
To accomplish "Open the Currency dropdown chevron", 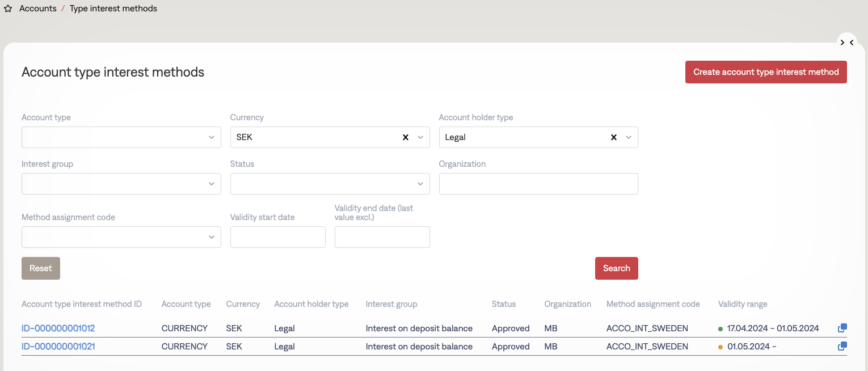I will 420,137.
